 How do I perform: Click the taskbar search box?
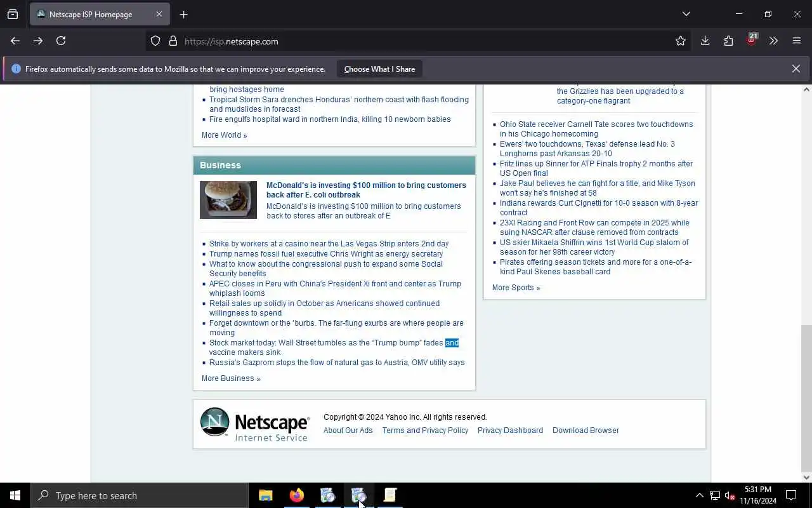pyautogui.click(x=140, y=495)
